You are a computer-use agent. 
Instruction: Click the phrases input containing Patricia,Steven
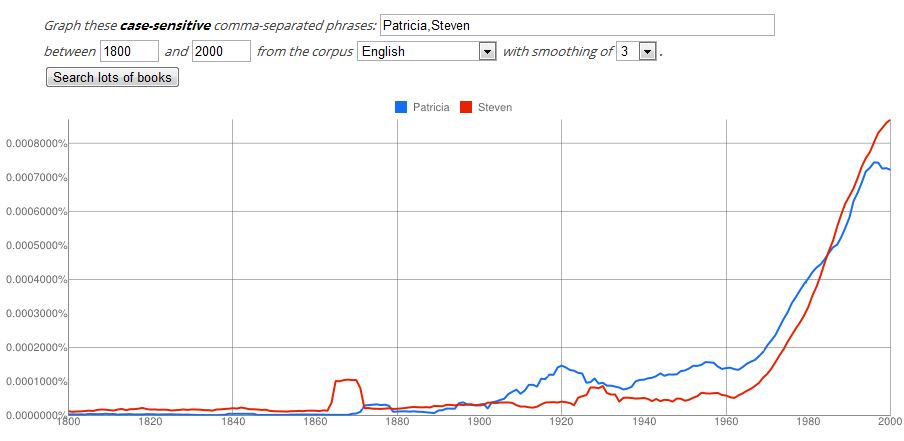[577, 25]
